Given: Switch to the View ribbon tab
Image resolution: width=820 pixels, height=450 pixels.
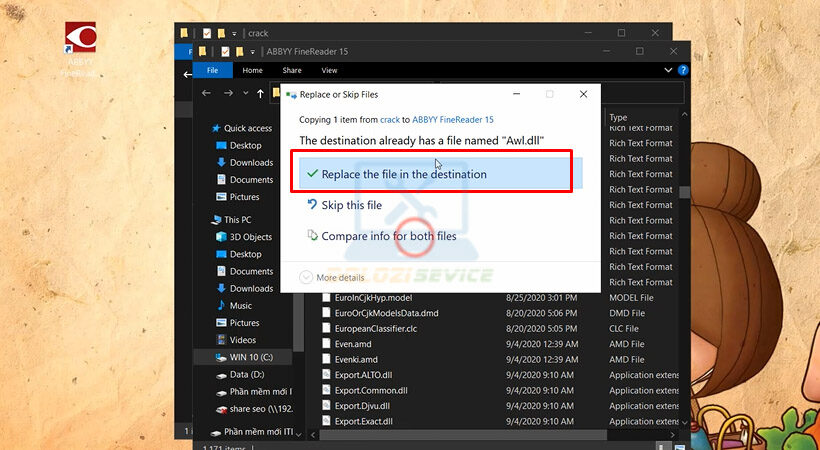Looking at the screenshot, I should (x=329, y=71).
